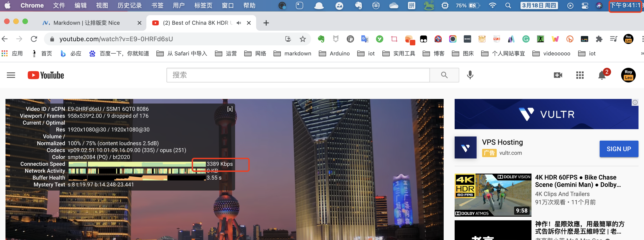Open a new tab with plus button
The width and height of the screenshot is (644, 240).
266,23
